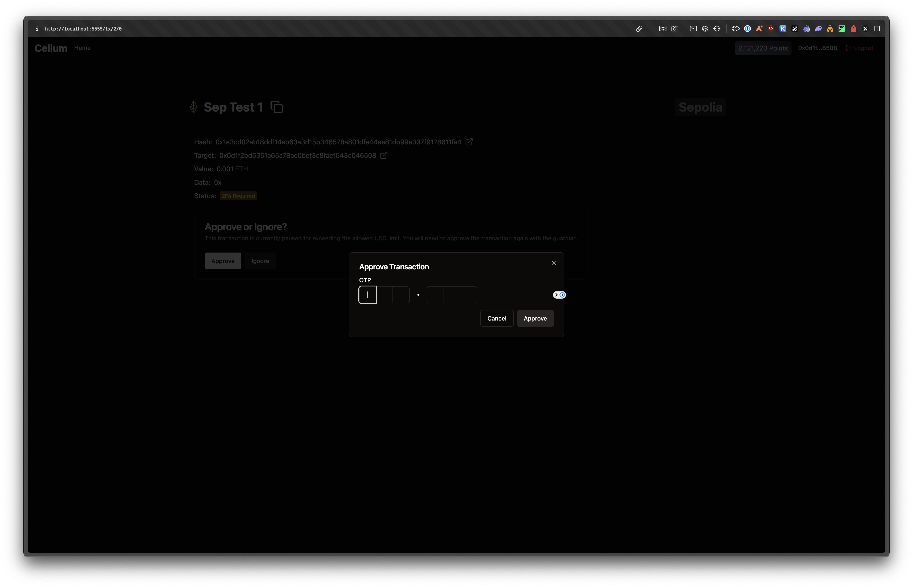Click the first OTP digit box
Viewport: 913px width, 588px height.
tap(367, 295)
